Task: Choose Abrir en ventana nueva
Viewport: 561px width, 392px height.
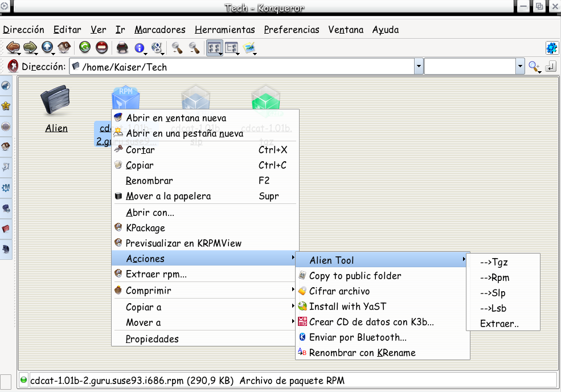Action: tap(205, 118)
